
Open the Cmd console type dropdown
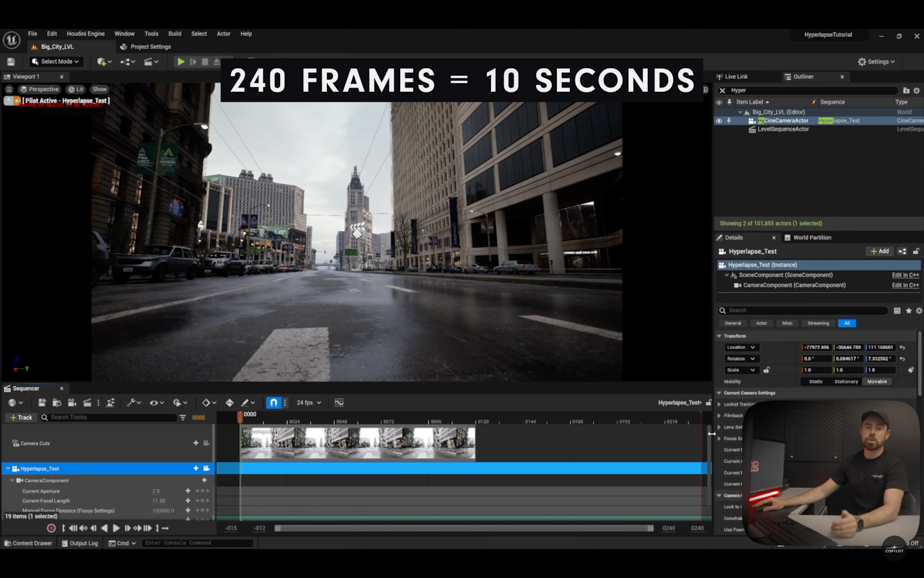click(122, 543)
